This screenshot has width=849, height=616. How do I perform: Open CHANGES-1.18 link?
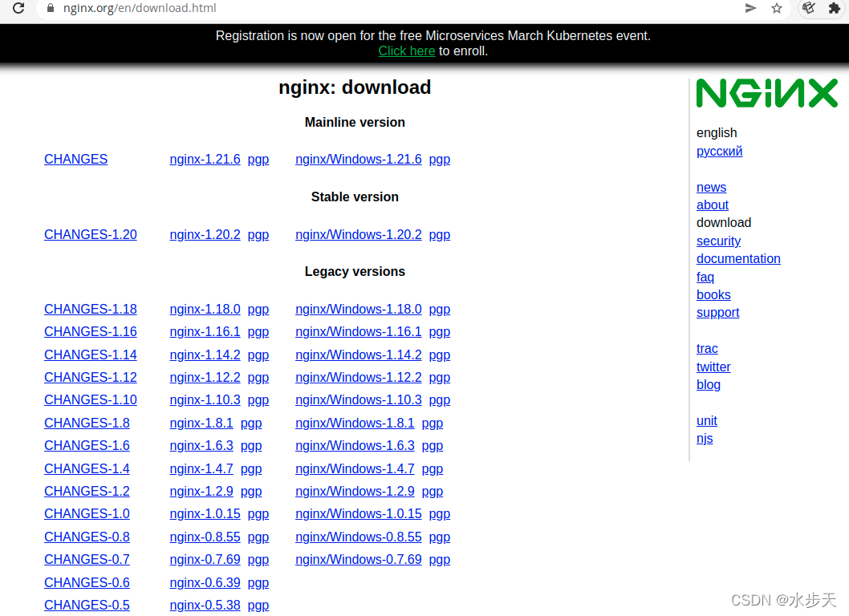pyautogui.click(x=91, y=309)
